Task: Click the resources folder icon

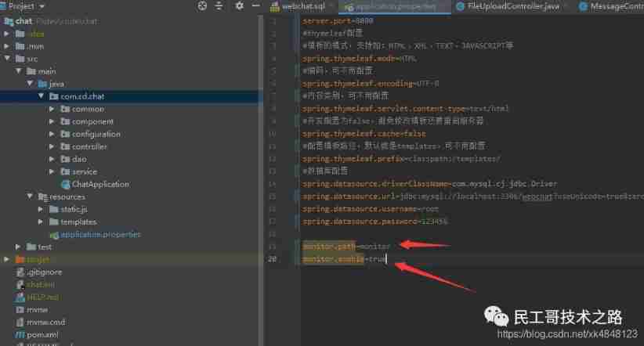Action: pos(43,197)
